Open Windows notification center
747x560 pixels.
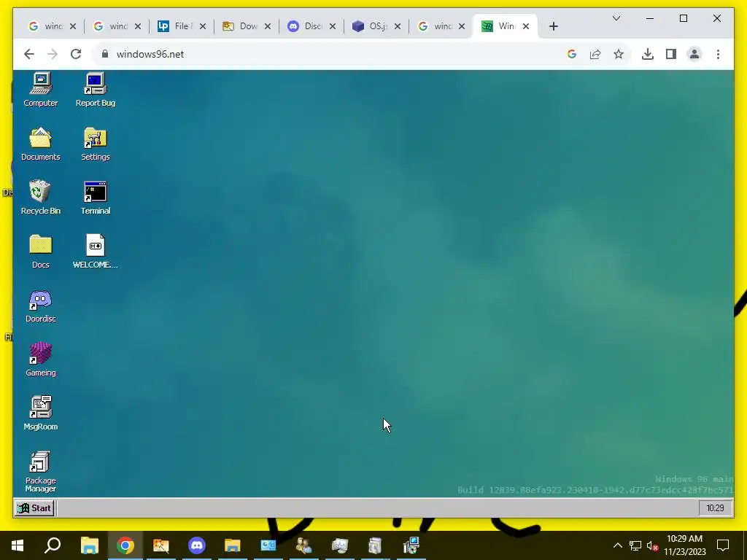coord(723,545)
